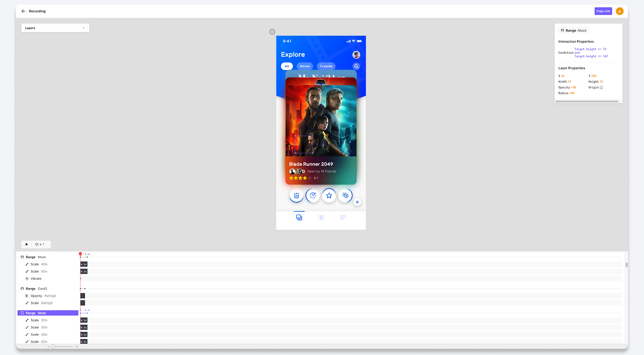Open the list icon in the bottom navigation

point(343,217)
